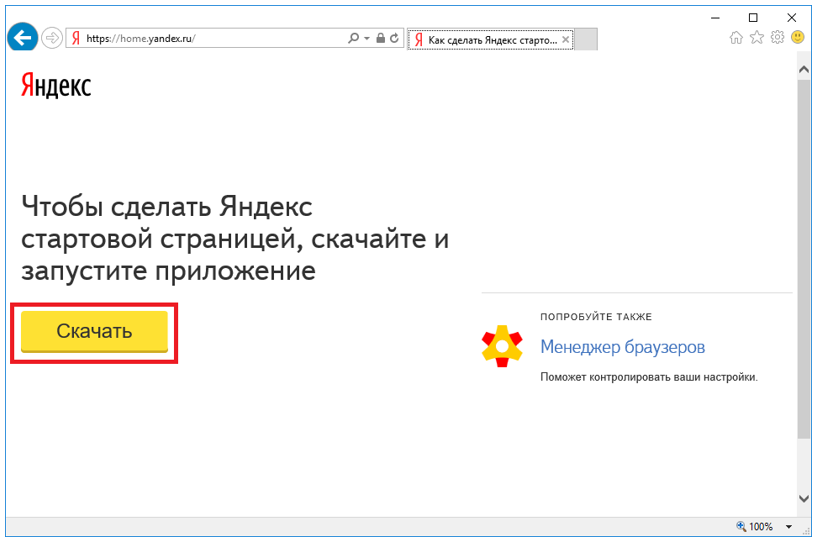Close the Yandex tab
817x541 pixels.
click(565, 39)
